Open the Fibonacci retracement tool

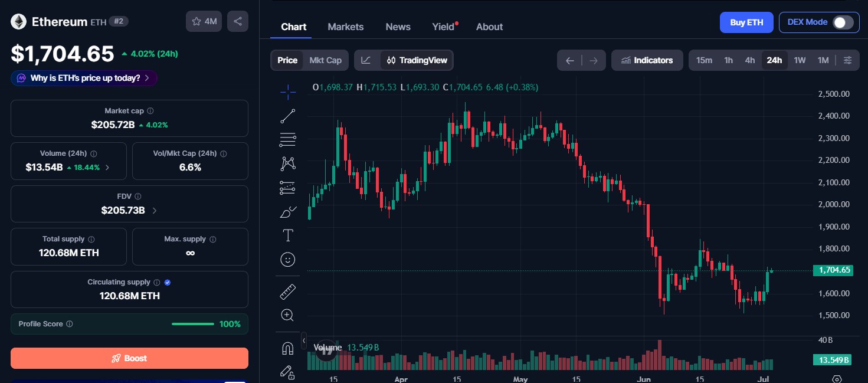click(288, 140)
